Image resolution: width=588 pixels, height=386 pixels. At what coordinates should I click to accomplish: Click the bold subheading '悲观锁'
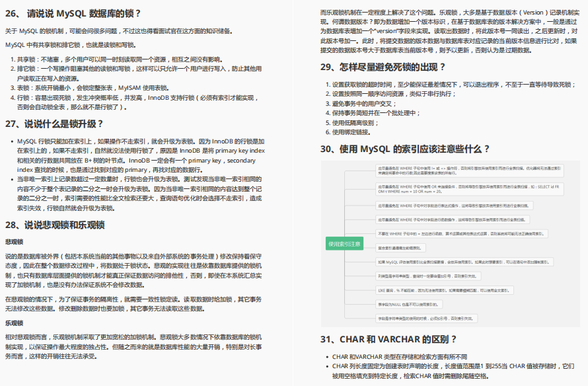coord(15,242)
